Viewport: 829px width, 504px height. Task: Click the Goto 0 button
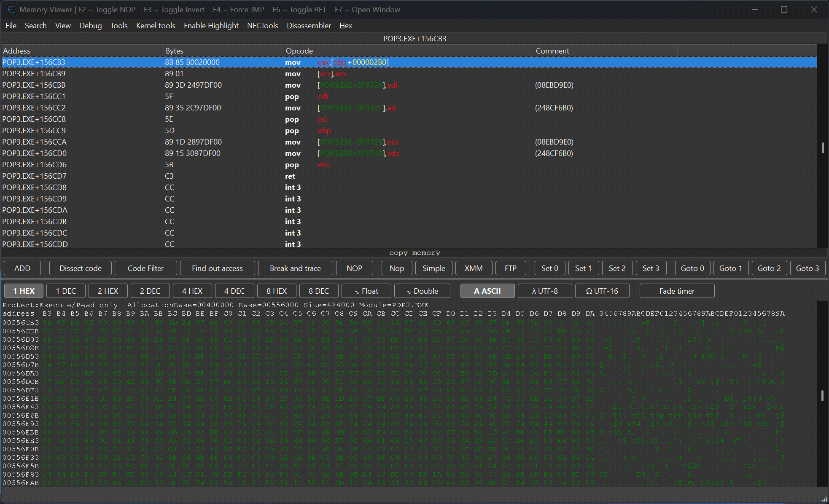[x=692, y=268]
